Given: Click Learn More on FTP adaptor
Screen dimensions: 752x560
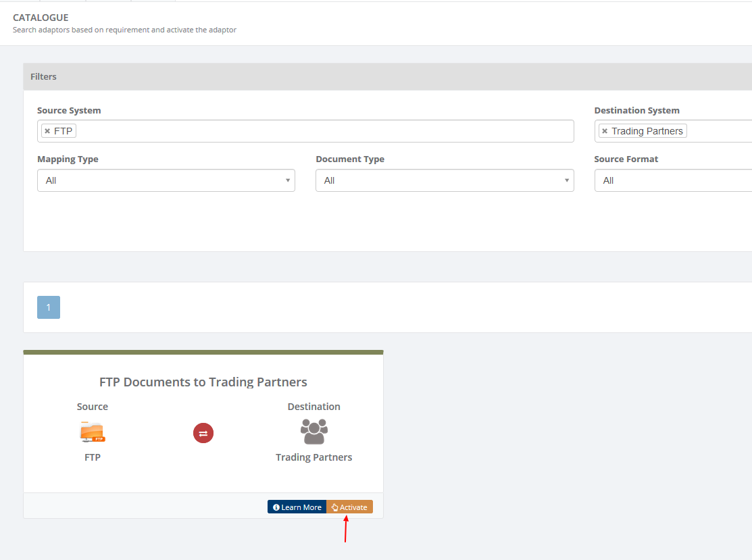Looking at the screenshot, I should pos(297,507).
